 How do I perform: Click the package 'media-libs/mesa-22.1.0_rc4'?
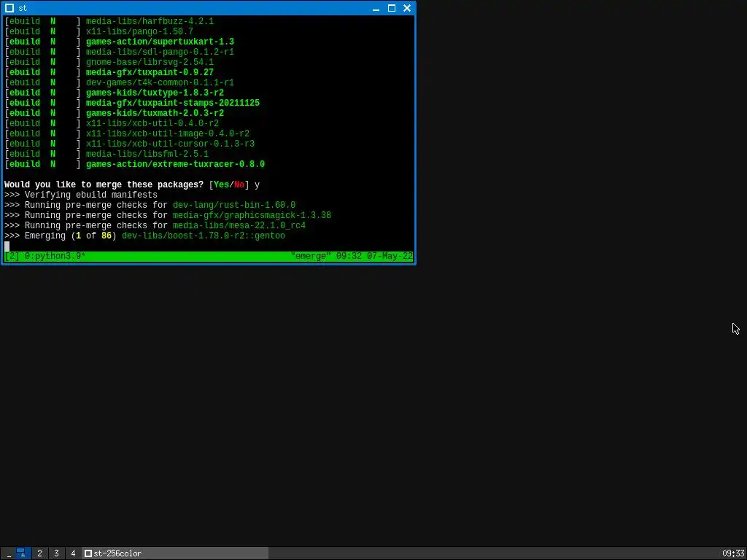click(x=239, y=226)
